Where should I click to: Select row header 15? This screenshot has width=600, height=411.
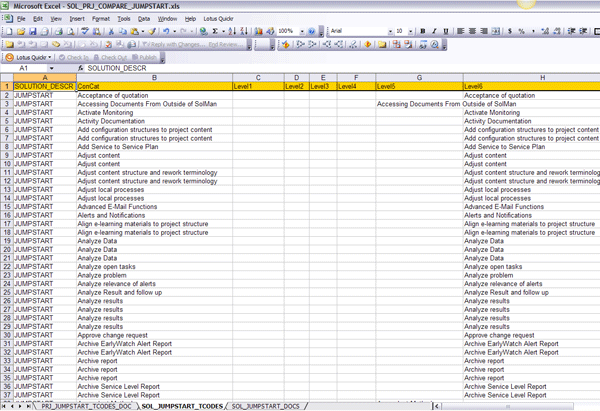click(7, 207)
